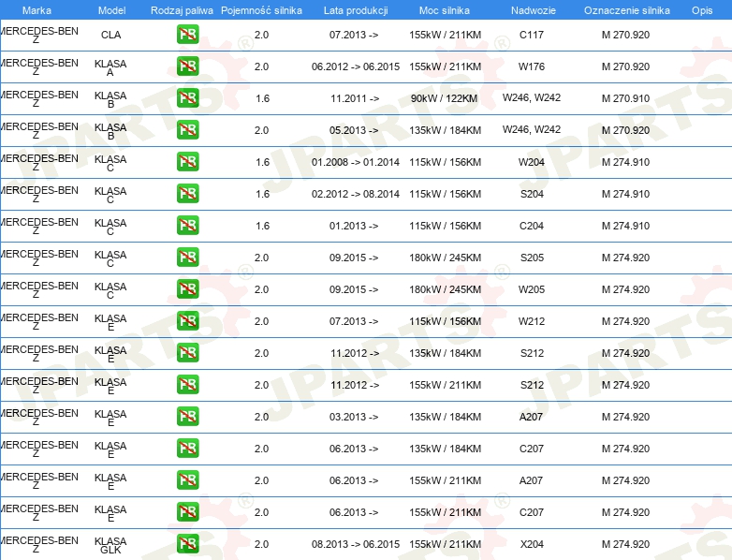
Task: Click the Rodzaj paliwa column header
Action: click(x=182, y=10)
